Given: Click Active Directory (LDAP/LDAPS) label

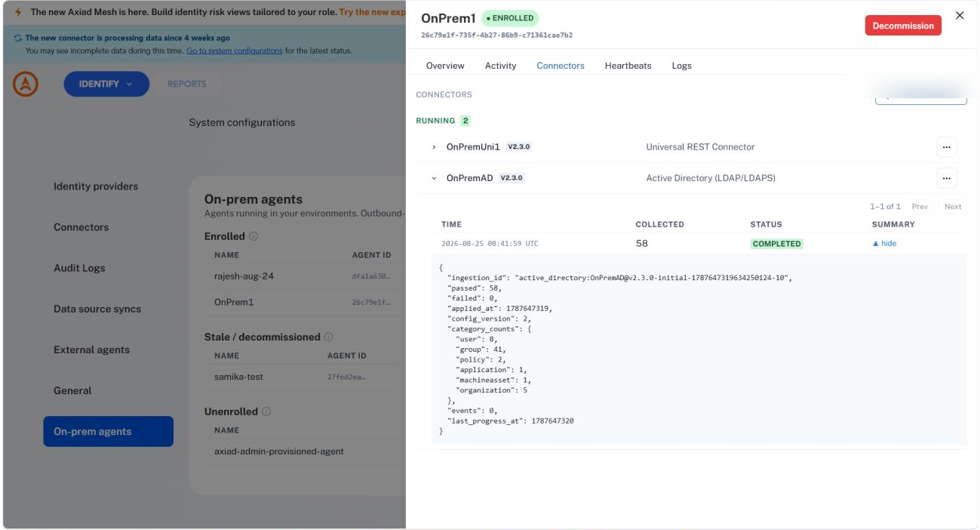Looking at the screenshot, I should pos(711,178).
